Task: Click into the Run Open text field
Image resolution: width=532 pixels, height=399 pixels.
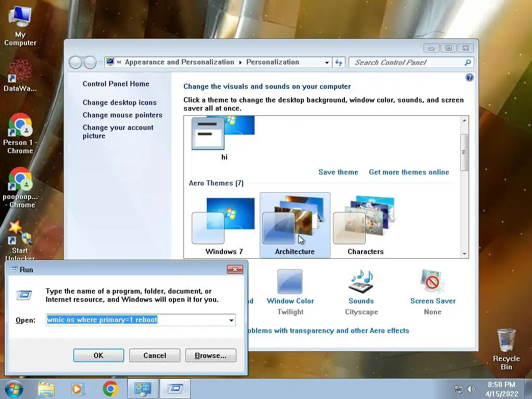Action: (137, 320)
